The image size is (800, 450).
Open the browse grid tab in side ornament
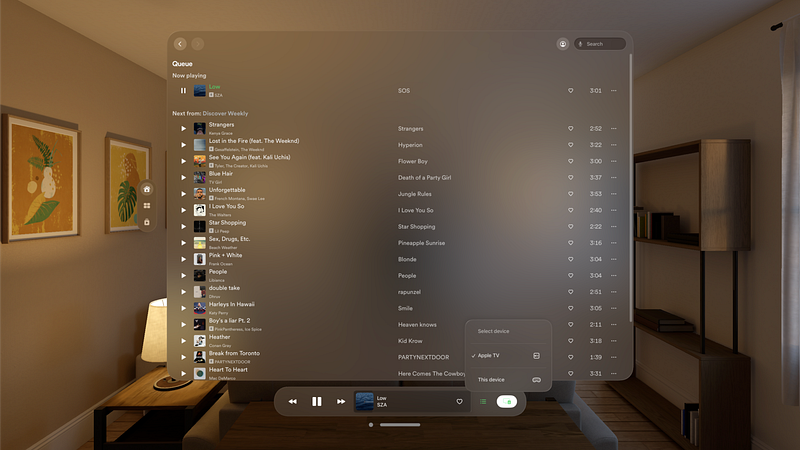tap(147, 206)
